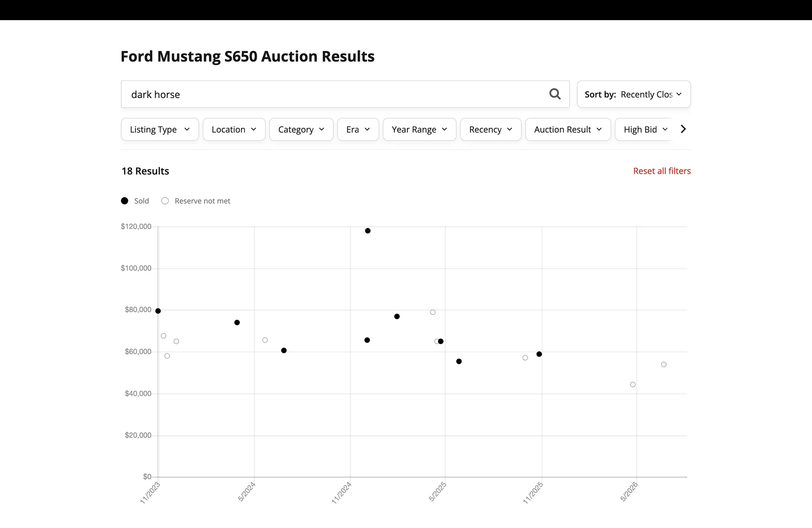Click the '18 Results' count text
The height and width of the screenshot is (528, 812).
point(145,171)
